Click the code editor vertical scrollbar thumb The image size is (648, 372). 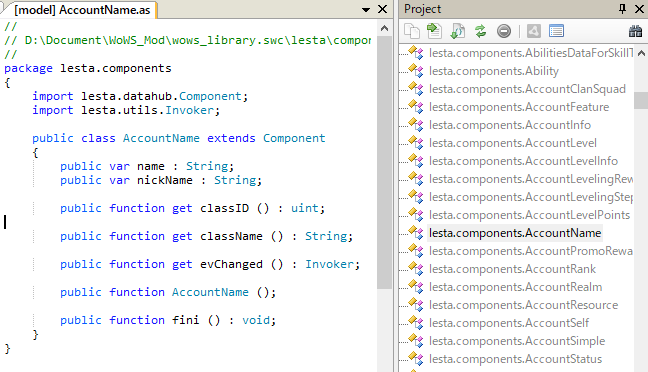coord(384,162)
